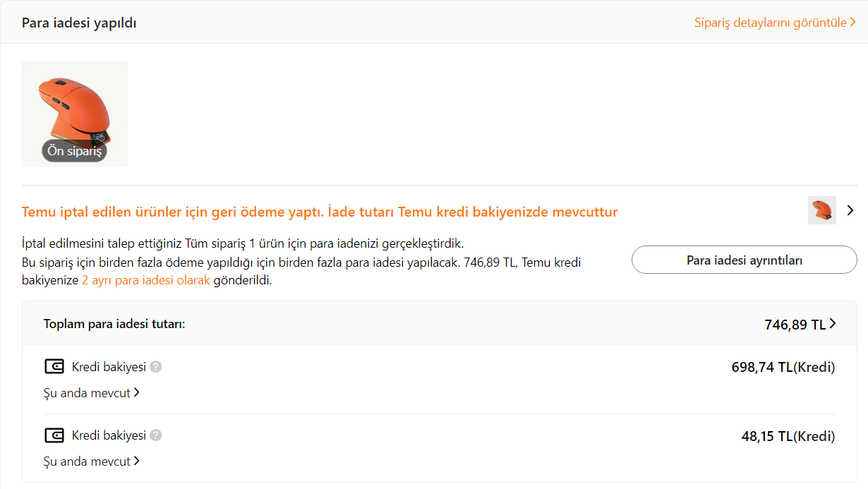Click help icon beside 48,15 TL Kredi bakiyesi
The height and width of the screenshot is (489, 868).
pyautogui.click(x=156, y=435)
